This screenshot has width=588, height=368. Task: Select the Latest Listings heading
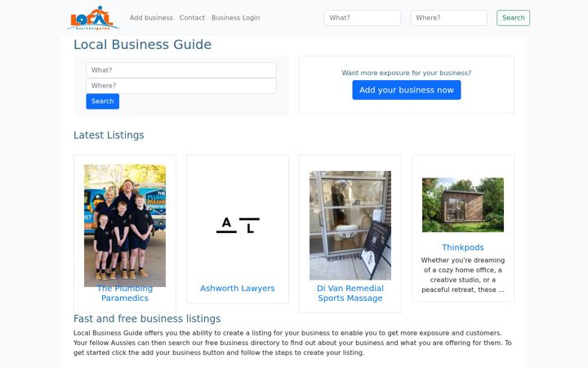point(109,135)
